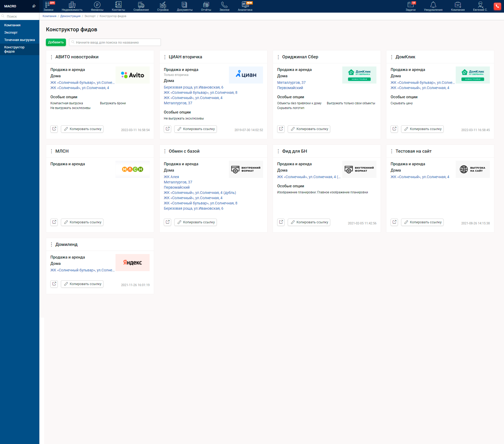
Task: Open the Звонки module
Action: point(224,6)
